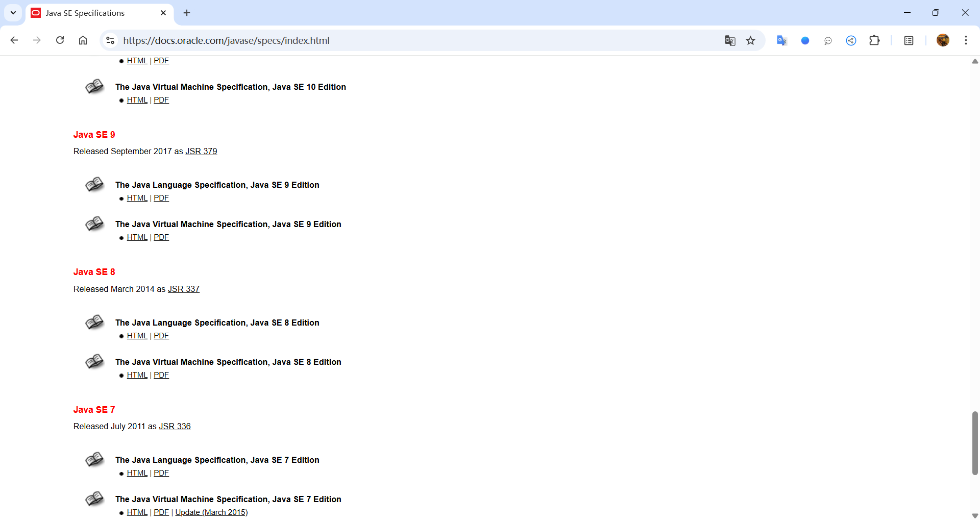The width and height of the screenshot is (980, 520).
Task: Open the profile avatar menu
Action: click(x=943, y=40)
